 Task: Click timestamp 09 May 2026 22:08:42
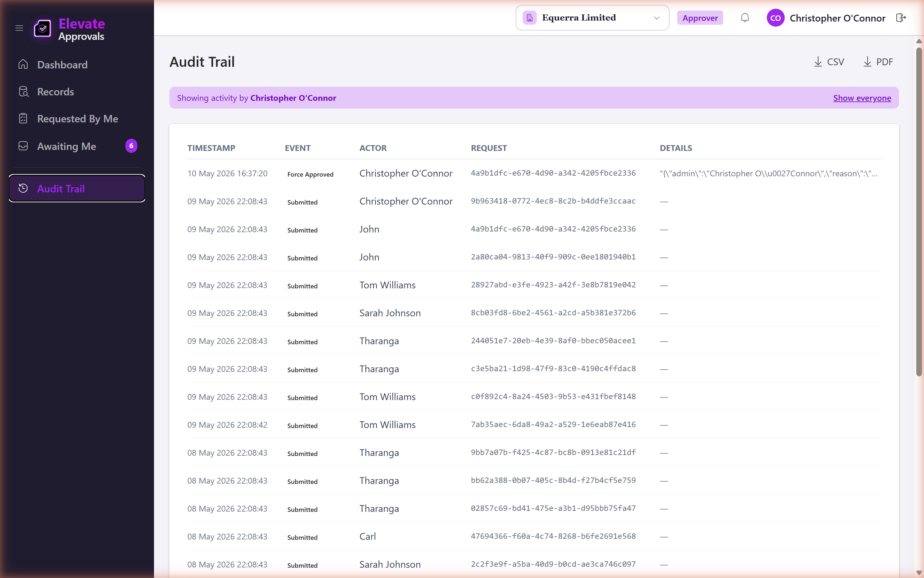(x=227, y=425)
